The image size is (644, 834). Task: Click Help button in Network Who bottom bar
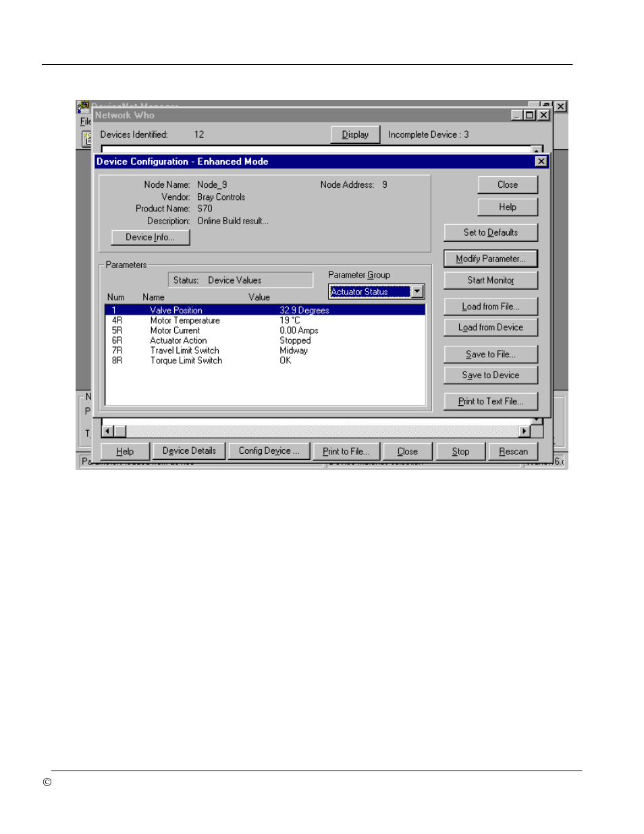point(125,452)
